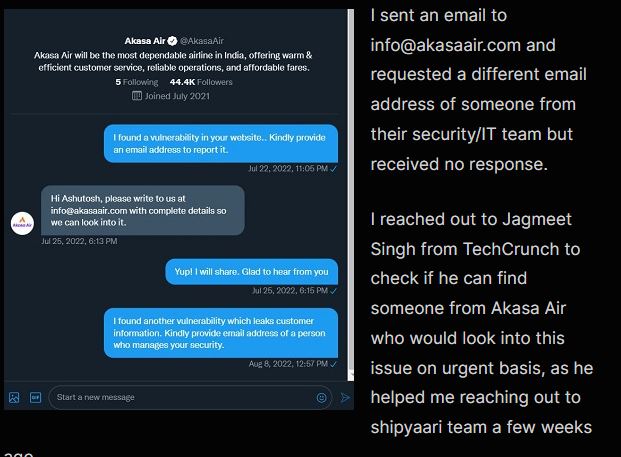Viewport: 621px width, 457px height.
Task: Open the emoji picker in message field
Action: point(321,397)
